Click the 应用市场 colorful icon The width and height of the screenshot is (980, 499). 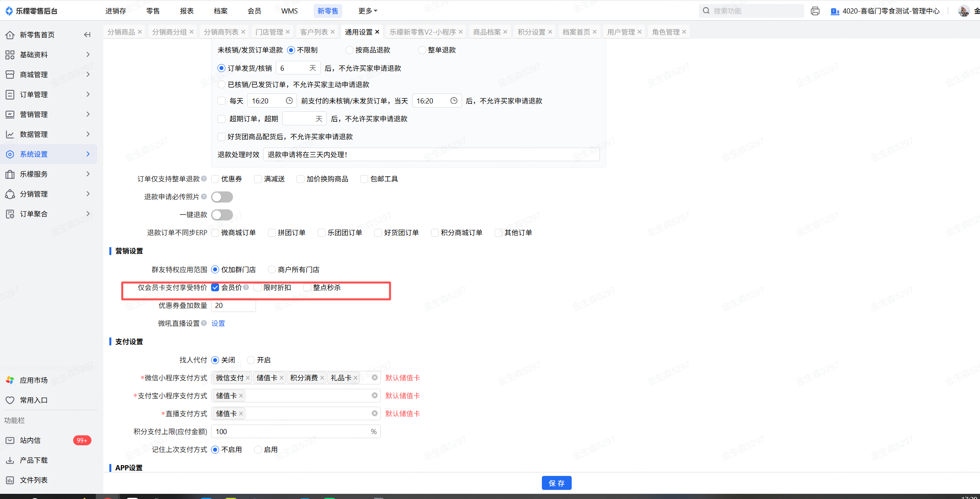[10, 380]
